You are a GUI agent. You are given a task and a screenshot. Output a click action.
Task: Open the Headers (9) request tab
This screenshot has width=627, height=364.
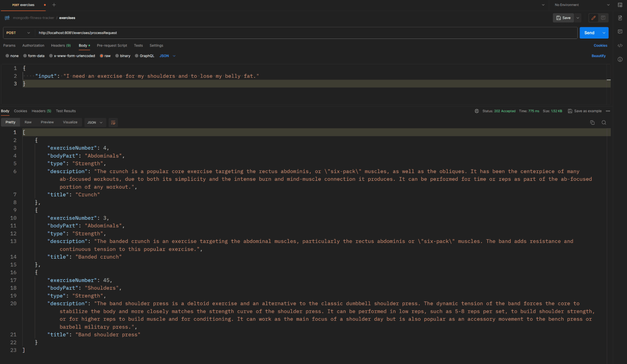(x=61, y=45)
